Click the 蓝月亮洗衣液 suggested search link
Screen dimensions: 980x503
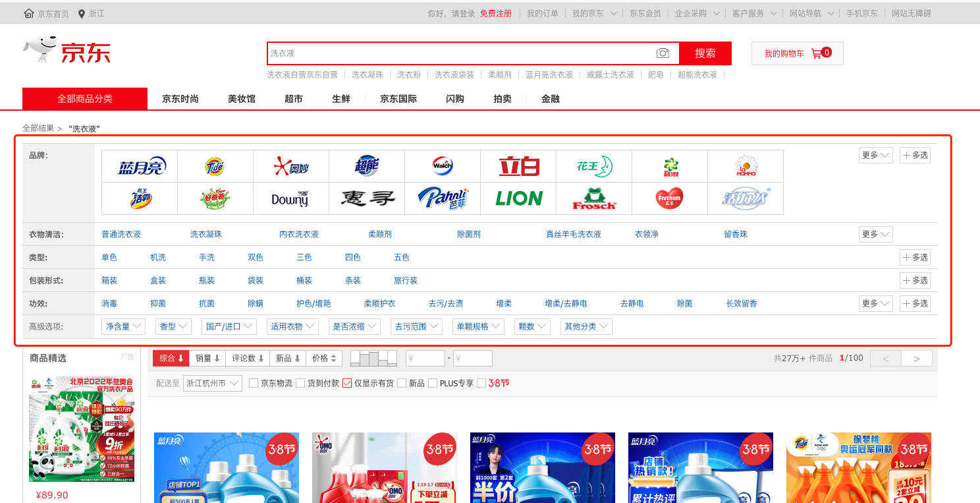(549, 74)
